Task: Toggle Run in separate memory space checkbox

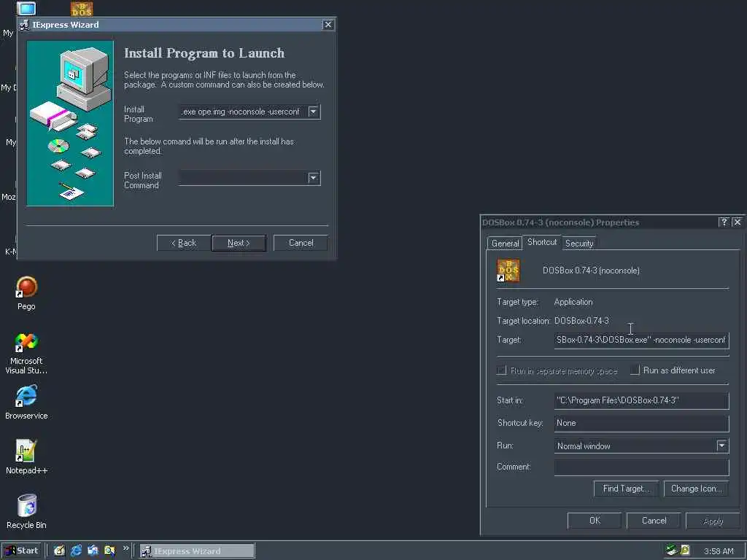Action: (501, 370)
